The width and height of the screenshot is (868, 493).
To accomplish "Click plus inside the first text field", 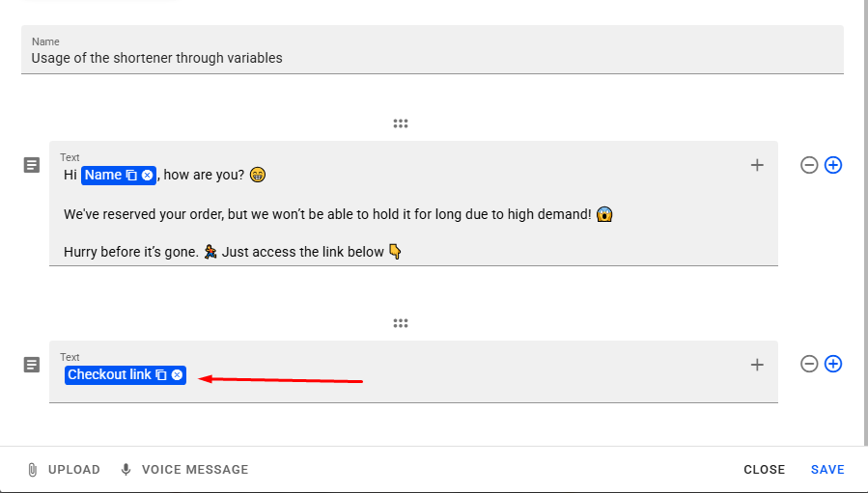I will (x=757, y=165).
